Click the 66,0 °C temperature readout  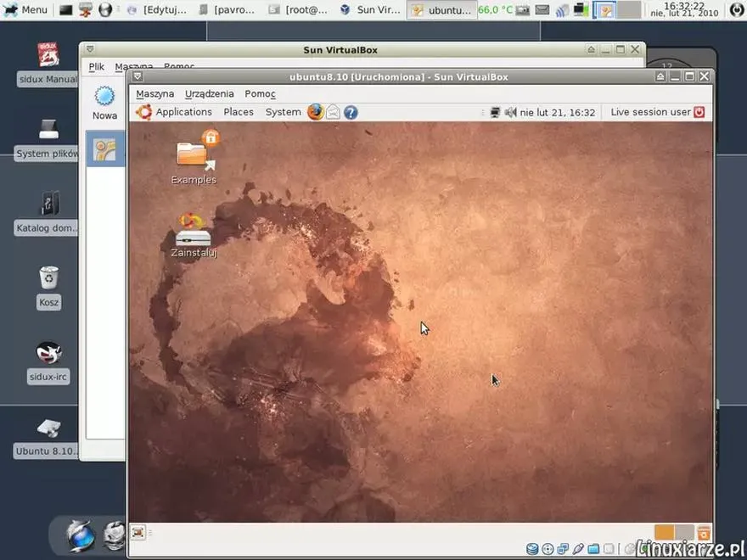click(495, 9)
